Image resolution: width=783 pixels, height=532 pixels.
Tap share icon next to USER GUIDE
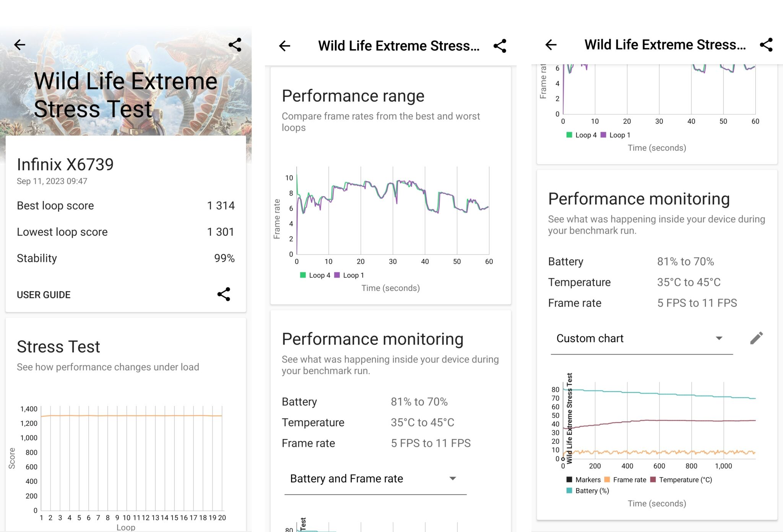coord(224,294)
